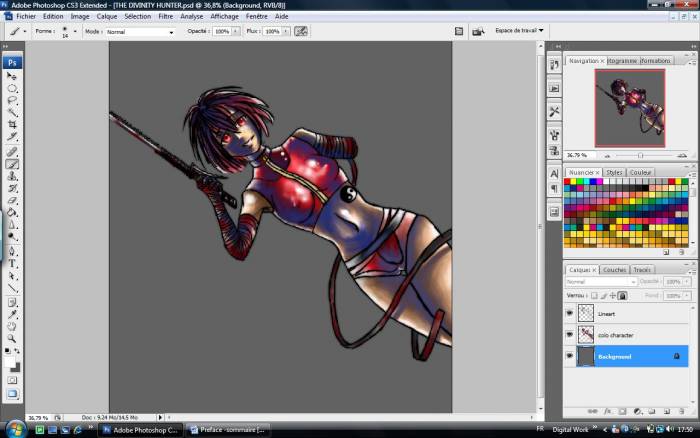Image resolution: width=700 pixels, height=438 pixels.
Task: Toggle lock image pixels
Action: coord(604,296)
